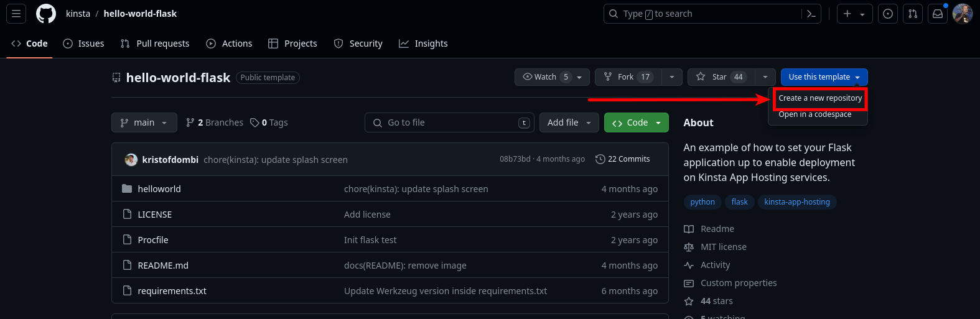This screenshot has height=319, width=980.
Task: Open the notifications inbox icon
Action: tap(938, 14)
